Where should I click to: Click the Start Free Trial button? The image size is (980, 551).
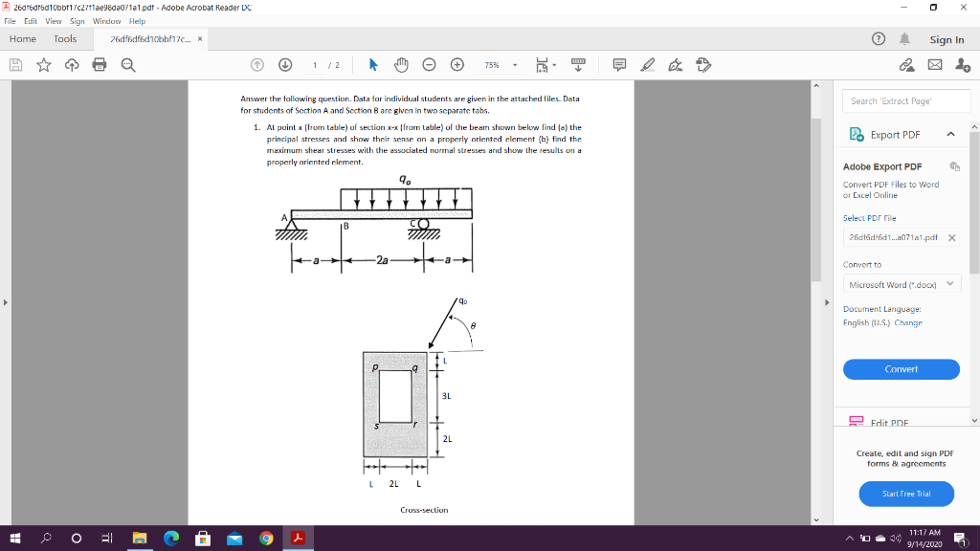click(x=905, y=494)
